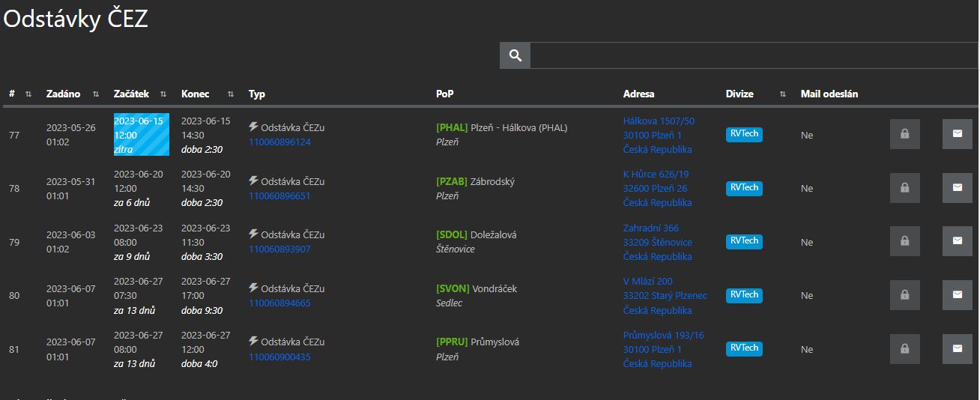
Task: Click the magnifier search icon button
Action: 515,55
